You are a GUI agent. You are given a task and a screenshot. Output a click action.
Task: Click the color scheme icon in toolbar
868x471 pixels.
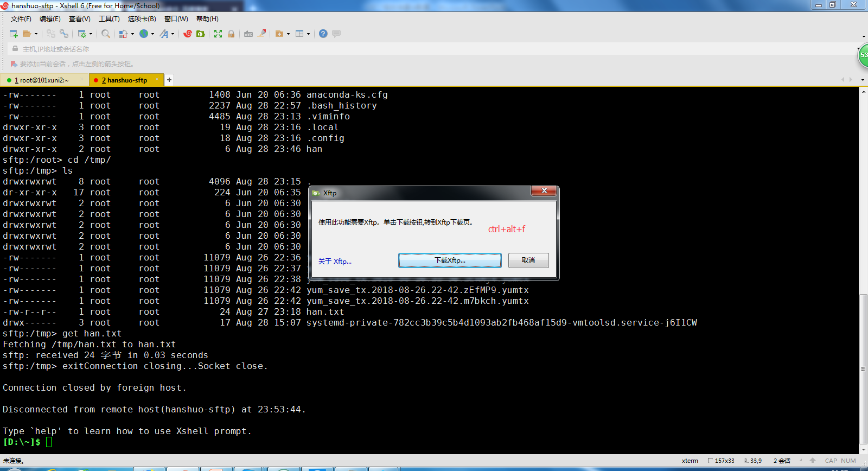124,34
